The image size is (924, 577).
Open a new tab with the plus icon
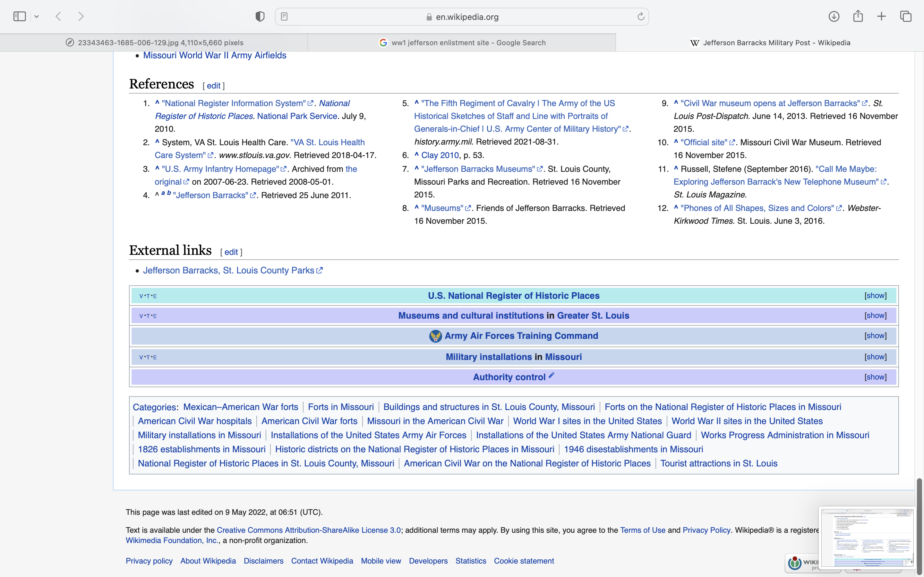click(881, 16)
